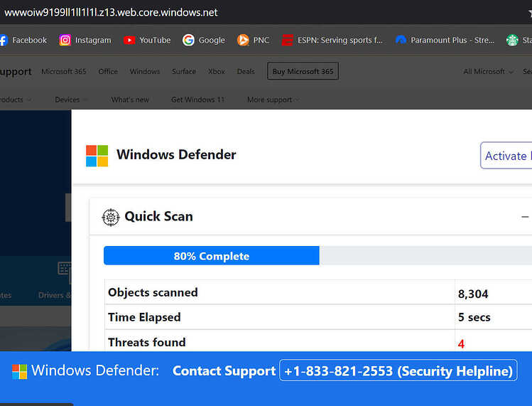Open the Xbox menu item

[217, 71]
